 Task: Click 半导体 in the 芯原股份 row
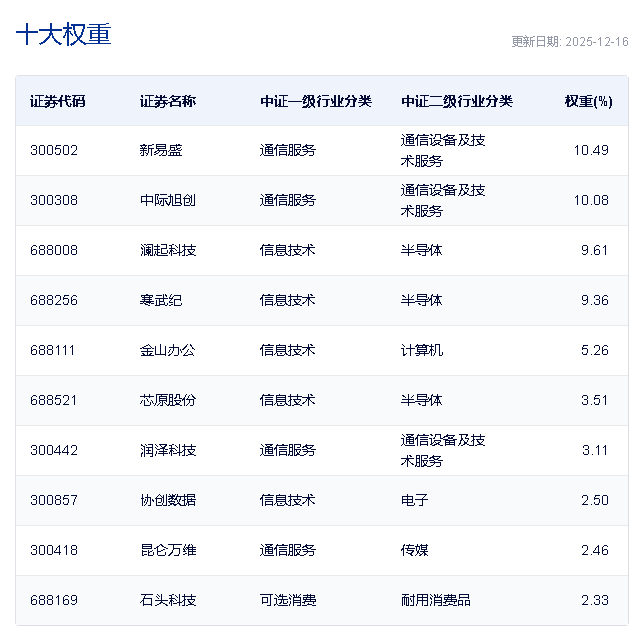[422, 400]
